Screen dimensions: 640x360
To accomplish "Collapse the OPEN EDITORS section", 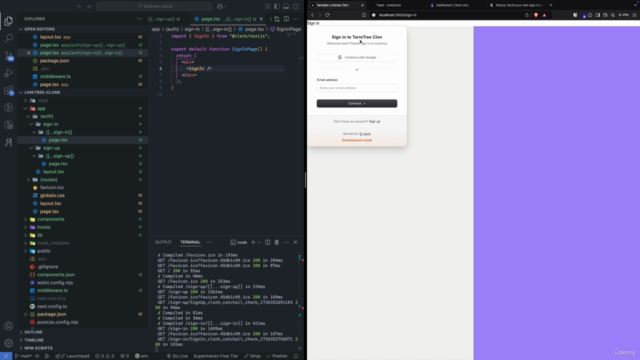I will (x=39, y=29).
